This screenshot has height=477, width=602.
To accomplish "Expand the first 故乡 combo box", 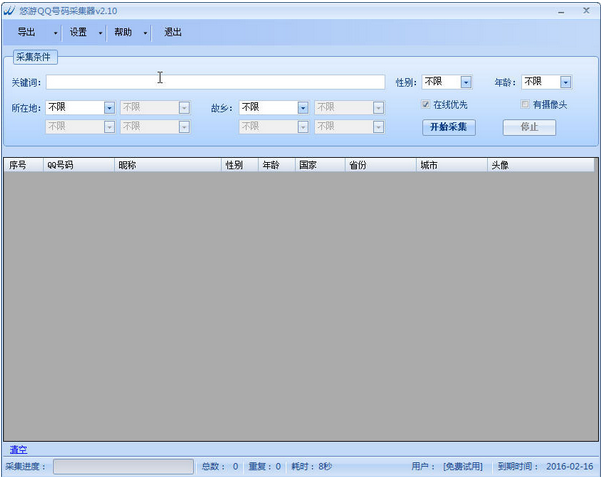I will [x=303, y=107].
